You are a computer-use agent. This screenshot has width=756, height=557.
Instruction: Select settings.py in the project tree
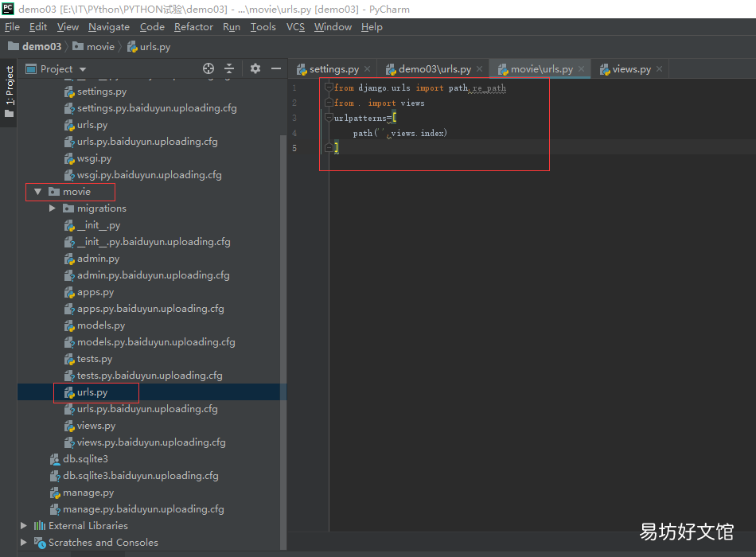coord(102,92)
